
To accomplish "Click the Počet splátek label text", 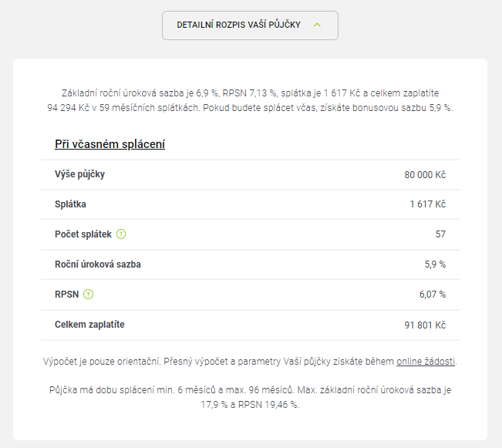I will 83,234.
